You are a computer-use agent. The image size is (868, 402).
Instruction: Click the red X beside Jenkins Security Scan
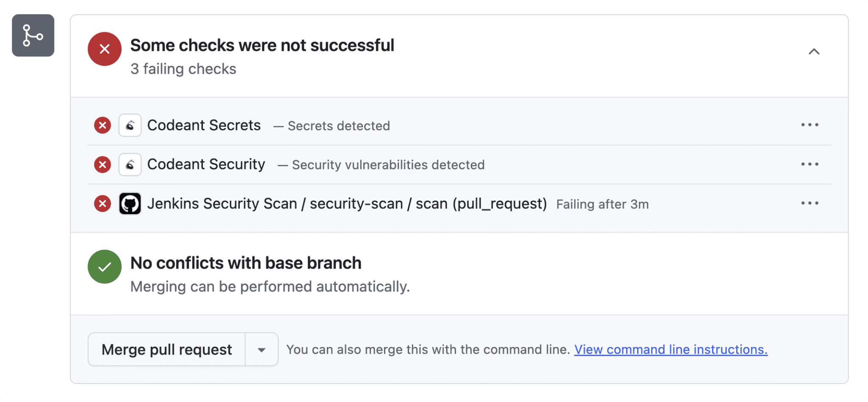pyautogui.click(x=103, y=204)
